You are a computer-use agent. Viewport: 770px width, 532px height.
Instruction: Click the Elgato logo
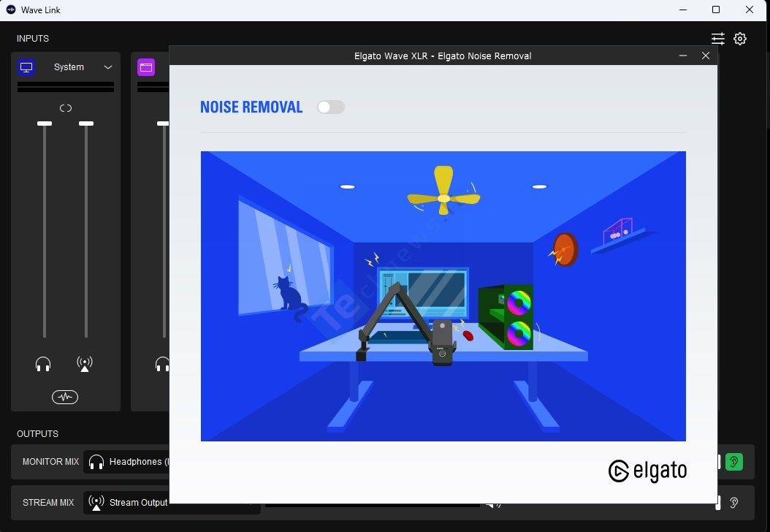click(647, 471)
